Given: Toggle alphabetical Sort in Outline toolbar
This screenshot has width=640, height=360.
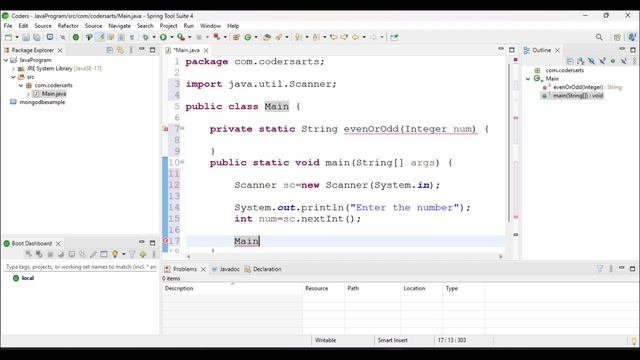Looking at the screenshot, I should point(581,61).
